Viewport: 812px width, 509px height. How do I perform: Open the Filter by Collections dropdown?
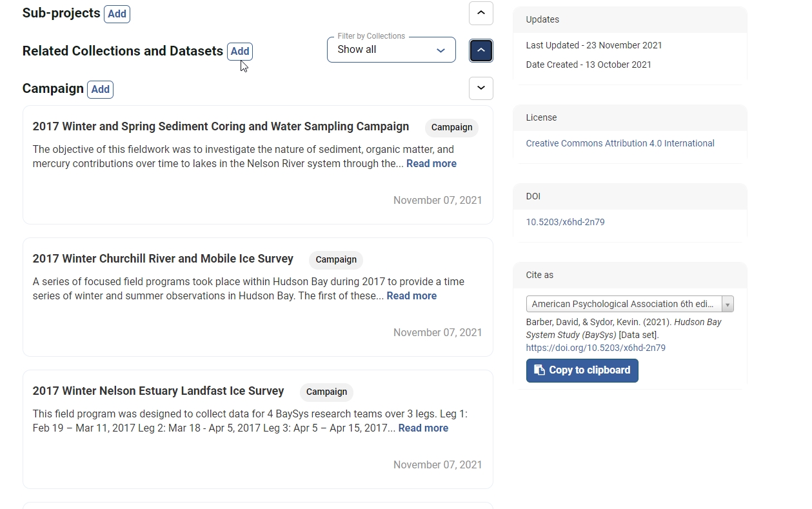pos(391,50)
